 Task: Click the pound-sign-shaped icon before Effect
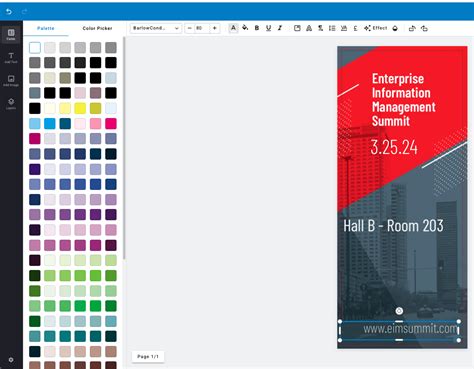pos(355,28)
